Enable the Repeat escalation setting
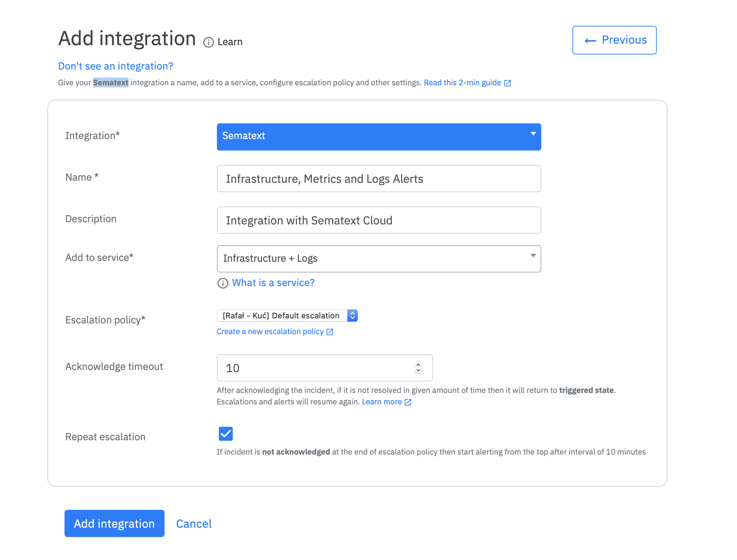737x560 pixels. (225, 433)
